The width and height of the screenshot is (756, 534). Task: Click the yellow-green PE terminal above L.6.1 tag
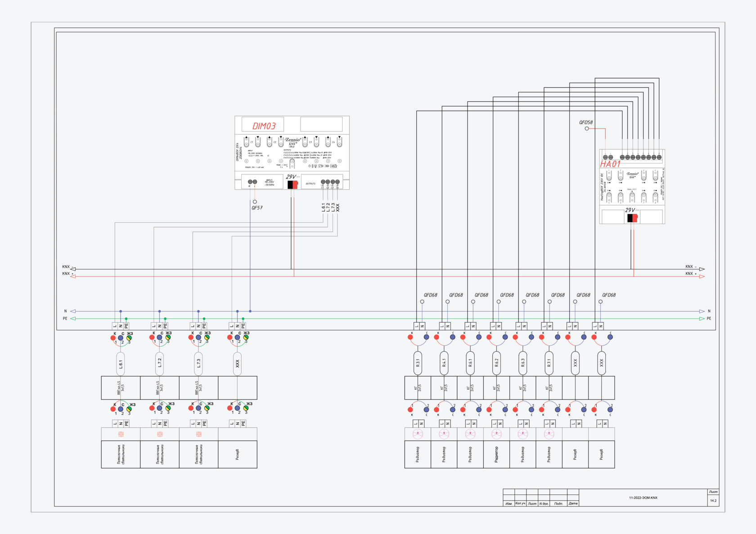click(129, 337)
